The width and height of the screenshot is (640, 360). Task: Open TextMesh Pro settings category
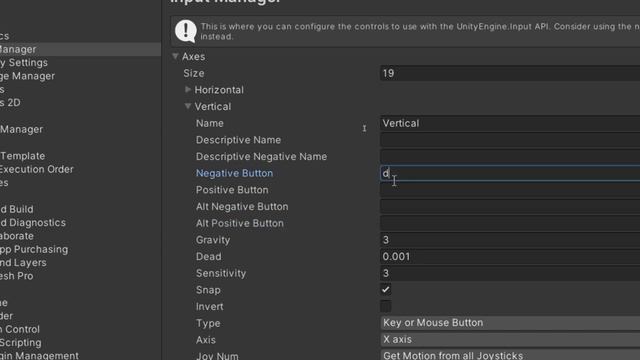(17, 276)
